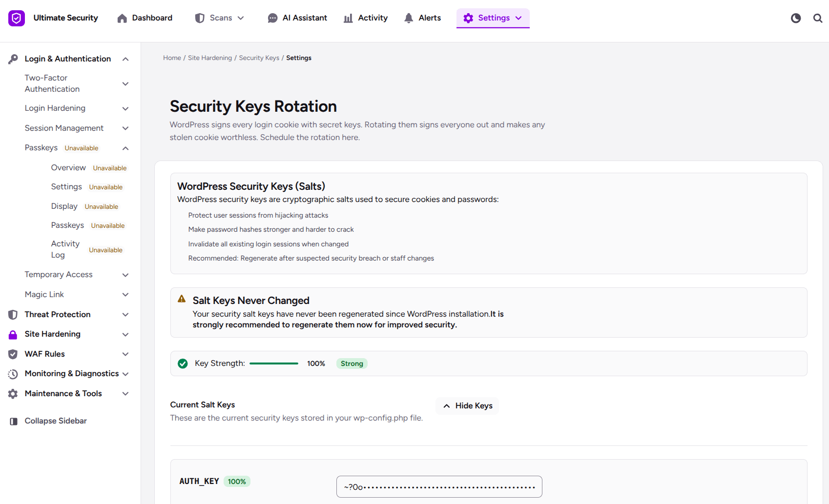Expand Login Hardening submenu
The height and width of the screenshot is (504, 829).
click(125, 108)
